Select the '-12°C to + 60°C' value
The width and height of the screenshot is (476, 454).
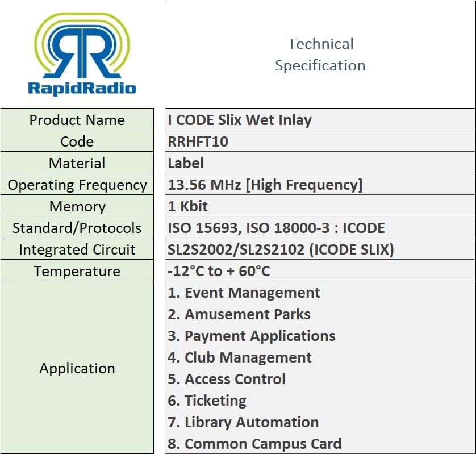click(219, 271)
